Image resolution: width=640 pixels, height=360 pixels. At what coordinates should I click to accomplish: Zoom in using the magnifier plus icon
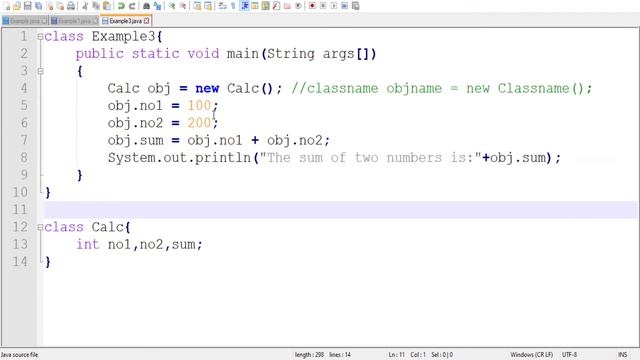172,6
